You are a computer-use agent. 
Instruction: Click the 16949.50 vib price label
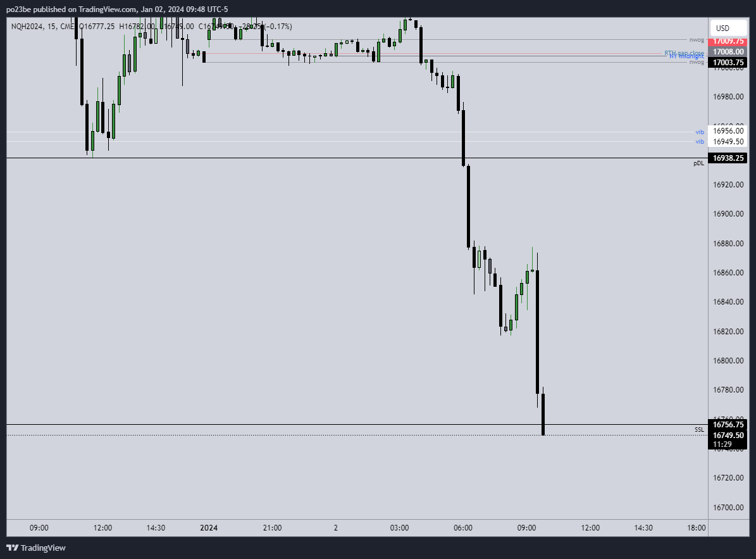(728, 141)
